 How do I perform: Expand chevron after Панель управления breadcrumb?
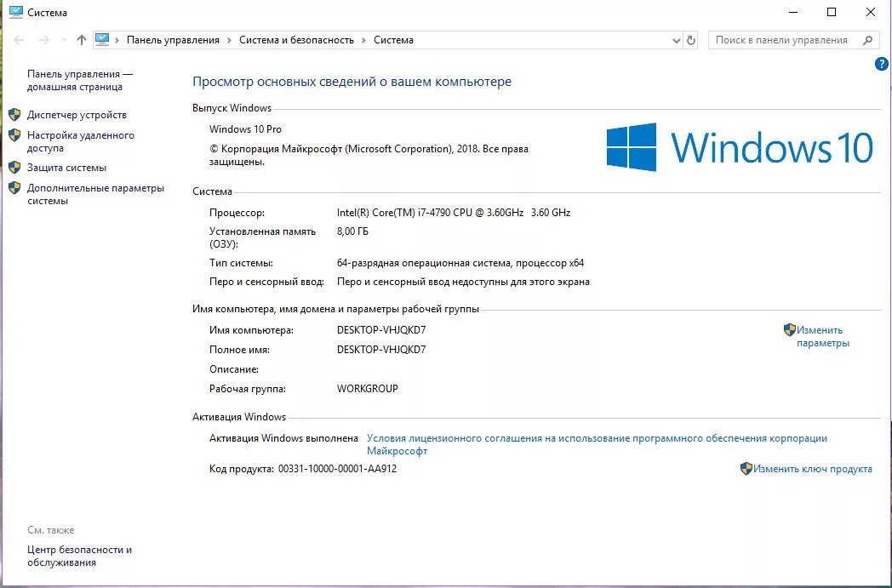click(229, 40)
